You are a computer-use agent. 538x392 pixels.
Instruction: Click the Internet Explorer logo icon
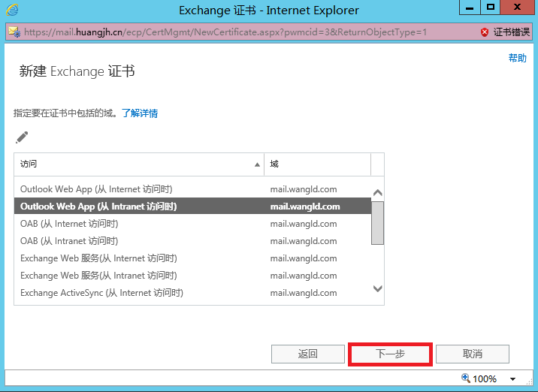coord(12,10)
